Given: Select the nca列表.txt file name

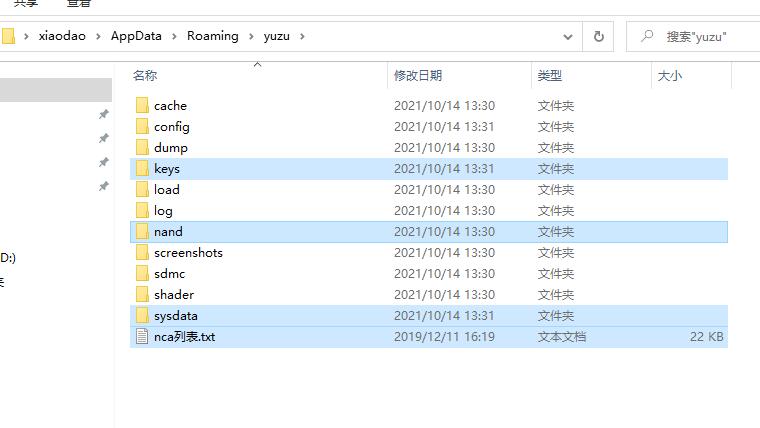Looking at the screenshot, I should pyautogui.click(x=184, y=336).
